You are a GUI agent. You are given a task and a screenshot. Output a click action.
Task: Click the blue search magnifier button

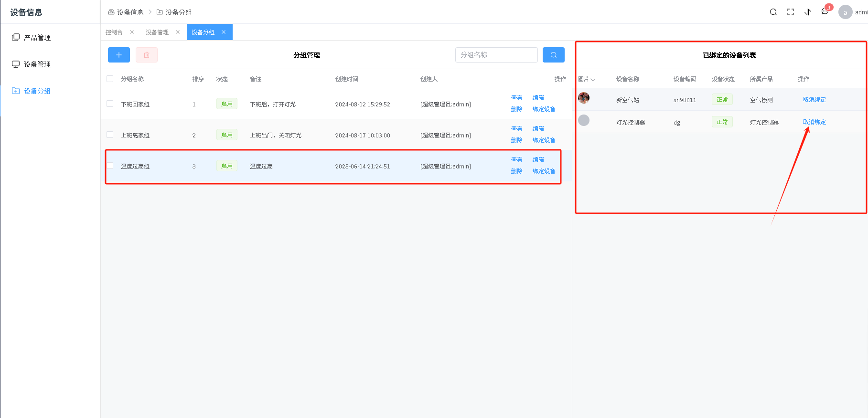tap(553, 55)
